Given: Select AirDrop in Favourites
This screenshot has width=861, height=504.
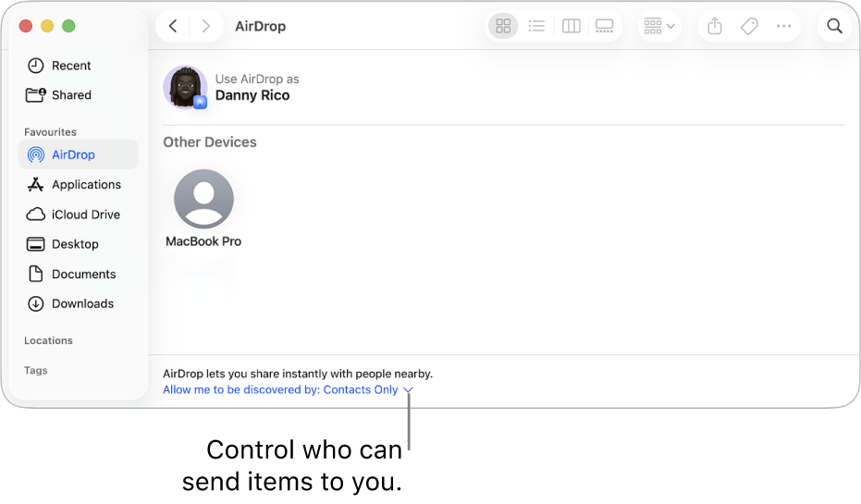Looking at the screenshot, I should (78, 154).
